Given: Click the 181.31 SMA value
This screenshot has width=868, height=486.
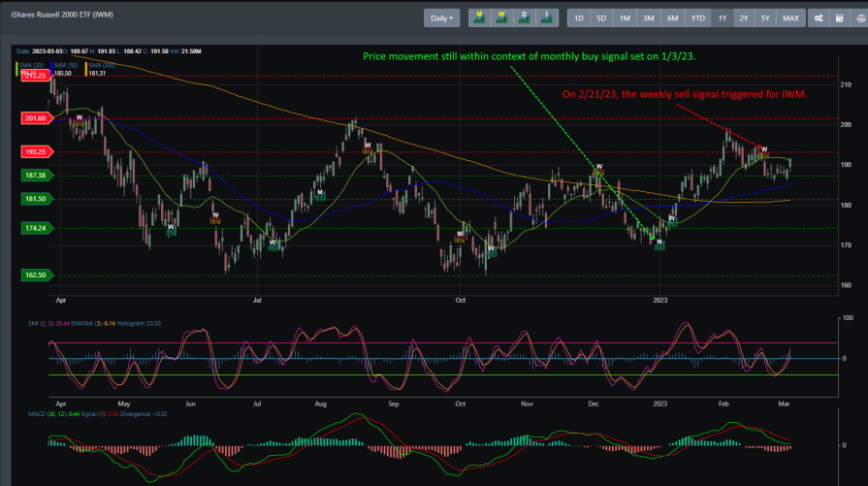Looking at the screenshot, I should [97, 73].
